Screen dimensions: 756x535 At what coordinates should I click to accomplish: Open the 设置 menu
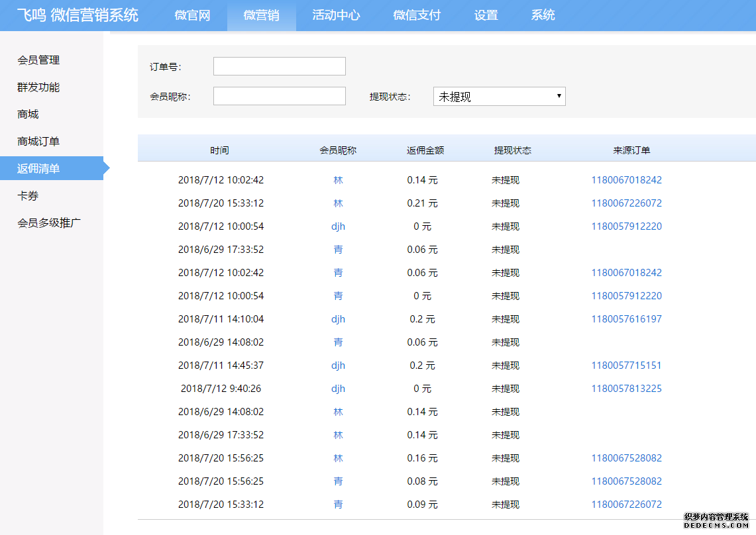[486, 15]
